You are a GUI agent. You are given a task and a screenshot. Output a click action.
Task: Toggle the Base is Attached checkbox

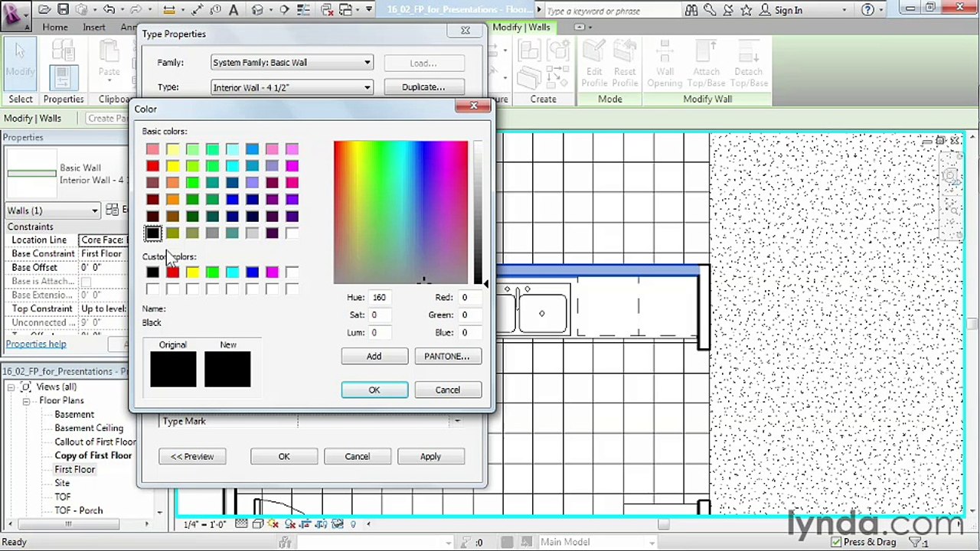pos(86,281)
